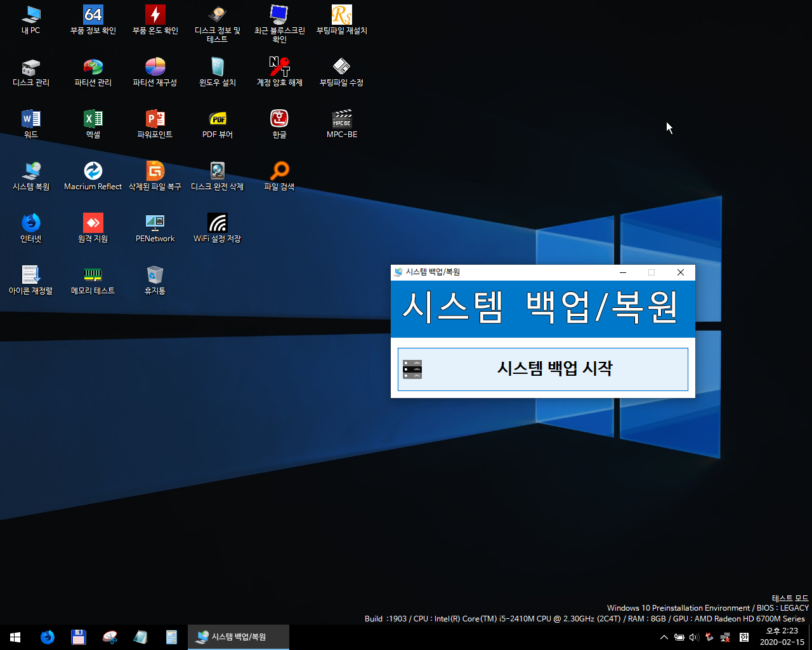Close the 시스템 백업/복원 window
This screenshot has width=812, height=650.
[681, 272]
